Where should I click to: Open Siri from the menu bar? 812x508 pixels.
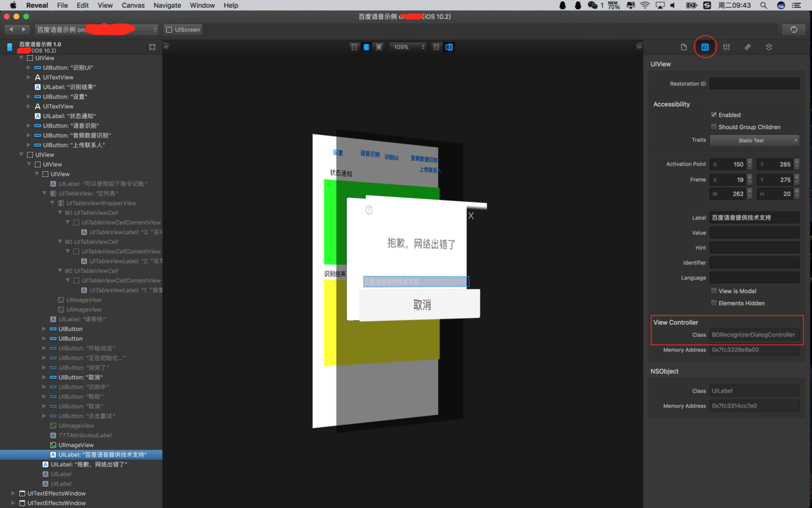click(x=781, y=5)
